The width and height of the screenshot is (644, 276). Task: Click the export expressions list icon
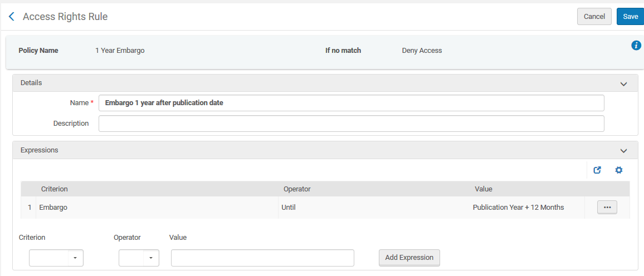[x=597, y=170]
